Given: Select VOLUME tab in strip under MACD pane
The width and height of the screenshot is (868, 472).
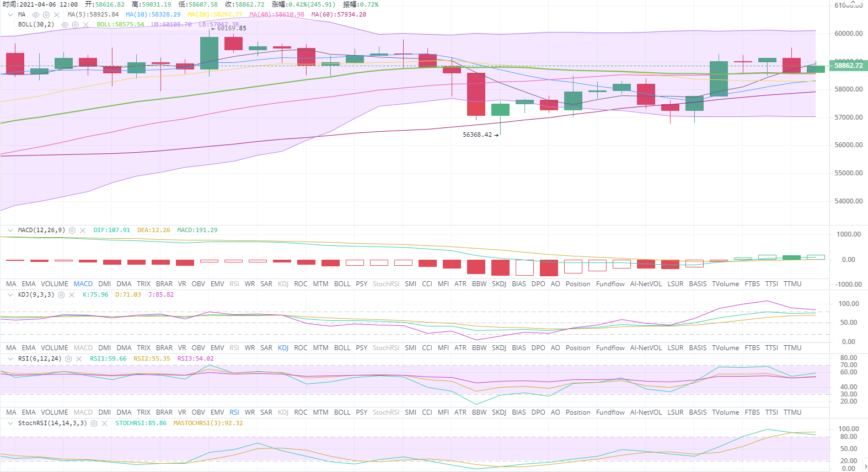Looking at the screenshot, I should click(55, 284).
